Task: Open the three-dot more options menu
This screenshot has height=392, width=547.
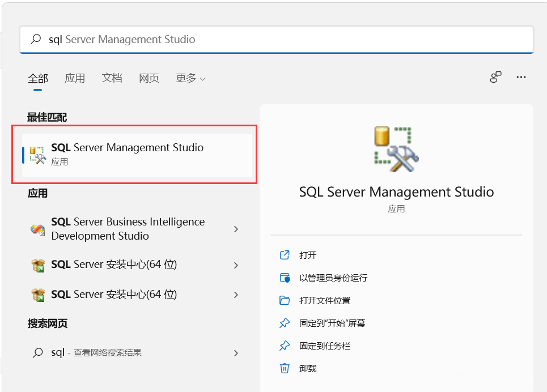Action: click(521, 78)
